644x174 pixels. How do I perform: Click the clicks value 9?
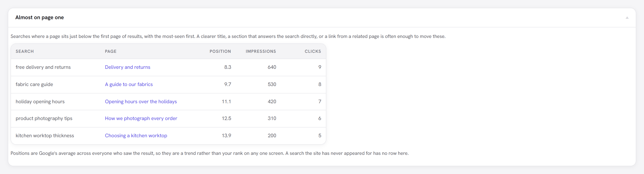point(320,67)
